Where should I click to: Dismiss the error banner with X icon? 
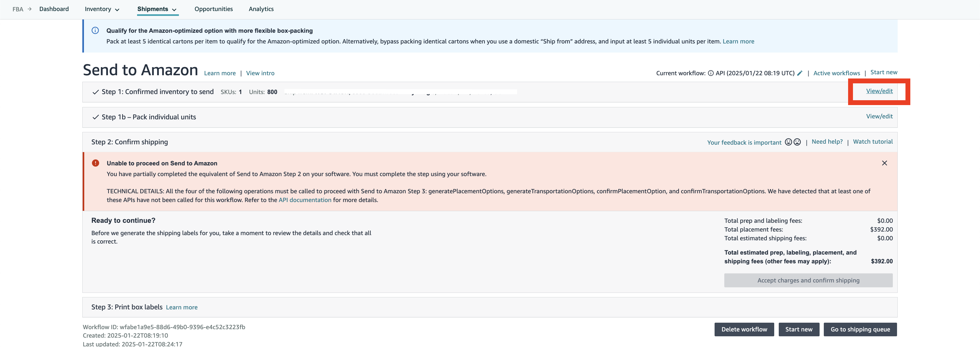(x=884, y=163)
